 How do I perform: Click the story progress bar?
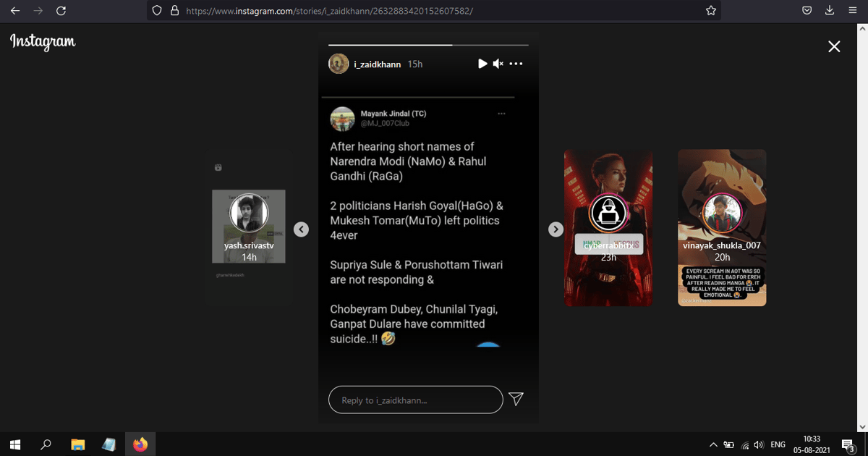click(428, 45)
